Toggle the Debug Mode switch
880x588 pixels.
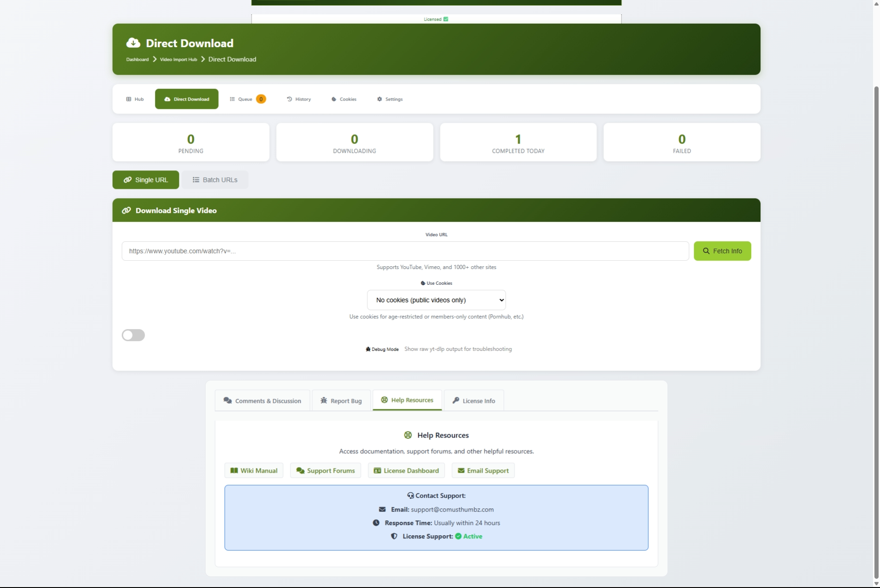[133, 335]
